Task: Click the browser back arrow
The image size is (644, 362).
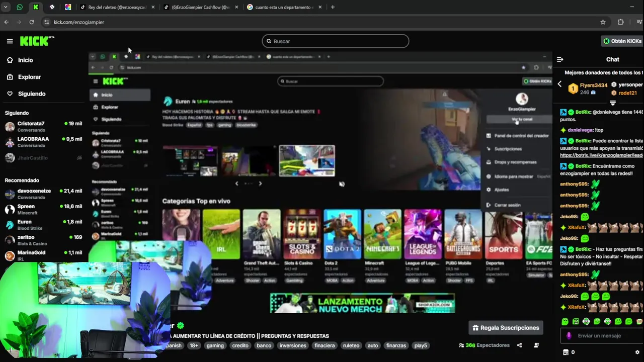Action: pos(7,22)
